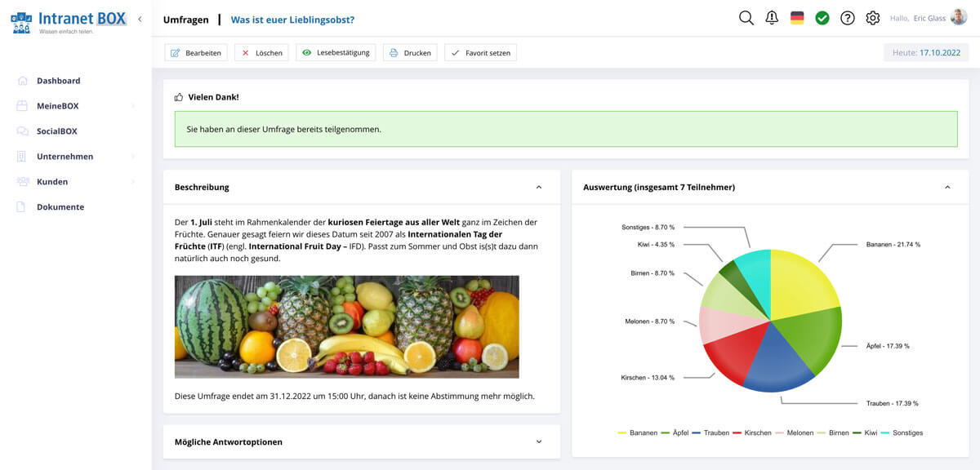Collapse the left sidebar with the chevron
The width and height of the screenshot is (980, 470).
(x=140, y=18)
